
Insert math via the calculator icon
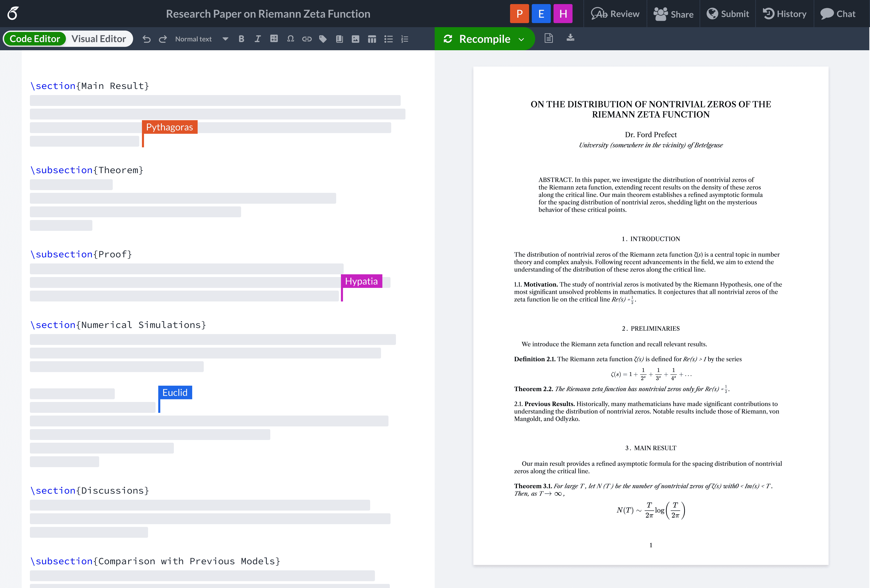274,38
